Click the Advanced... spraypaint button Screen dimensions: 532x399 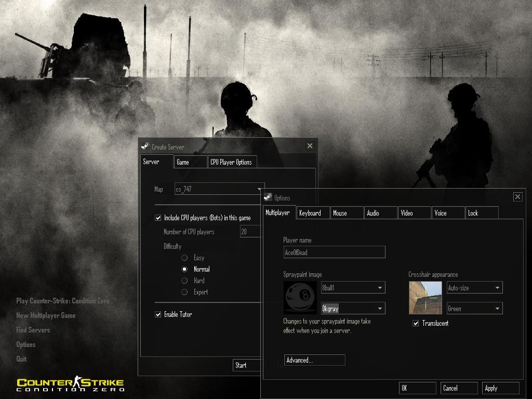point(314,360)
